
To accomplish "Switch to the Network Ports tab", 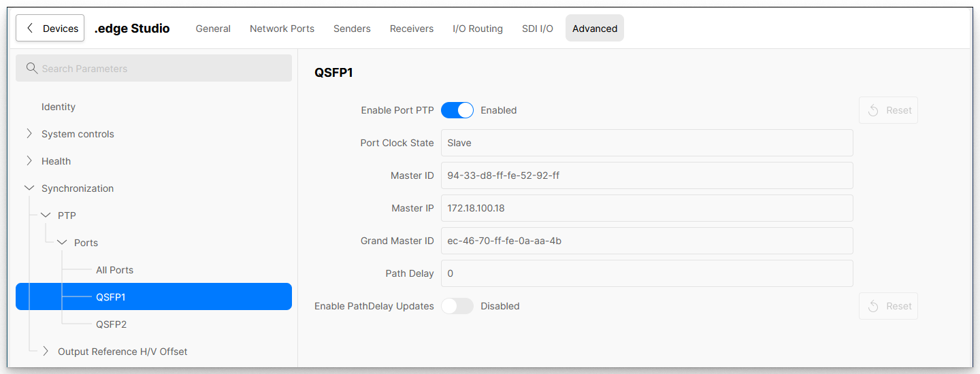I will pyautogui.click(x=282, y=29).
